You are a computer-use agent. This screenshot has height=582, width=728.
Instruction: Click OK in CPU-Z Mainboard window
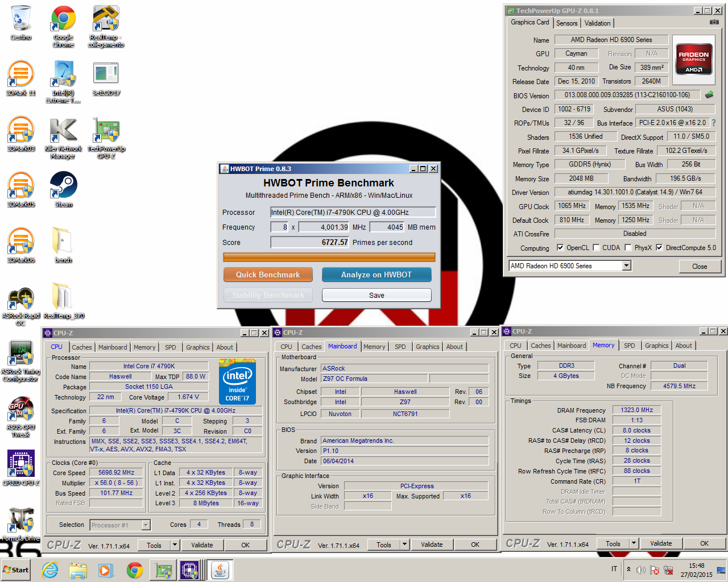(x=475, y=544)
